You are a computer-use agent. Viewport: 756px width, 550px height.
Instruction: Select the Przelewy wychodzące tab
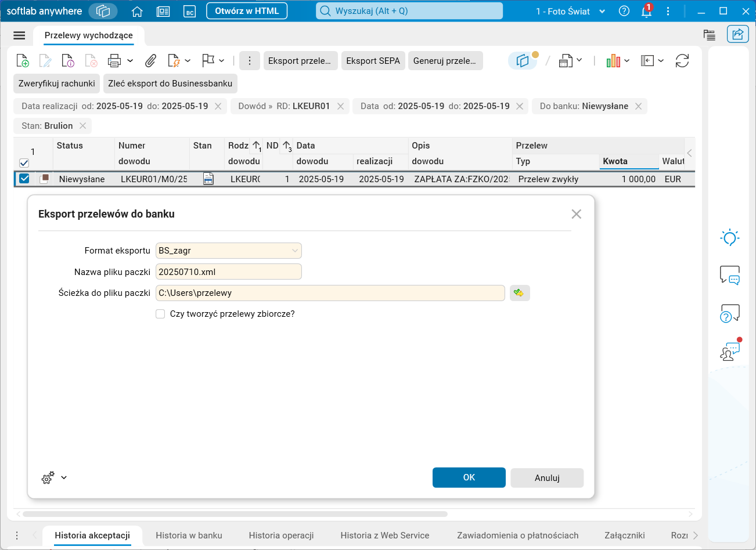click(89, 35)
